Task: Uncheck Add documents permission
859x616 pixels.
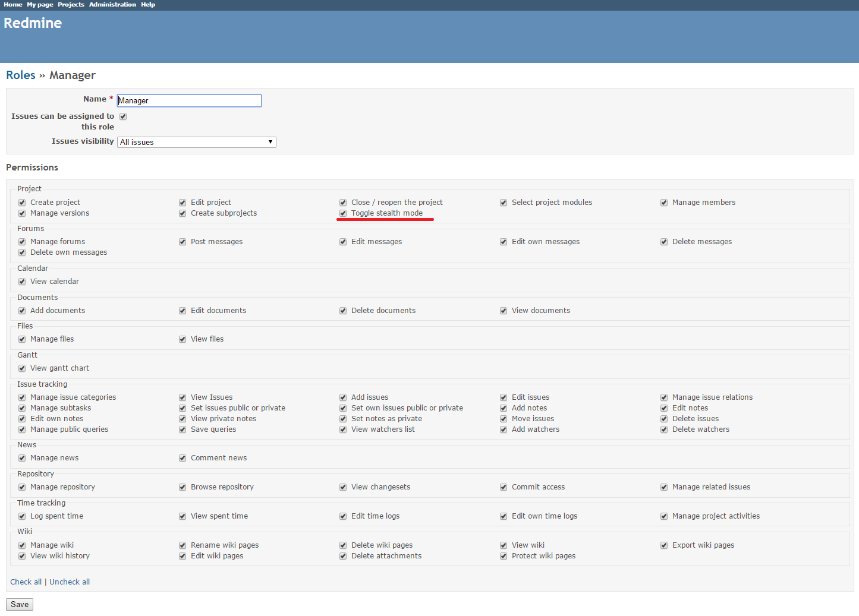Action: coord(22,311)
